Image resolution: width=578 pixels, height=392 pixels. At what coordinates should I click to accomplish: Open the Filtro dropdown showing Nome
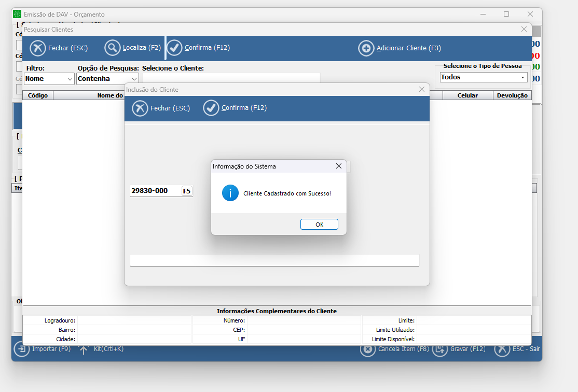pyautogui.click(x=49, y=79)
